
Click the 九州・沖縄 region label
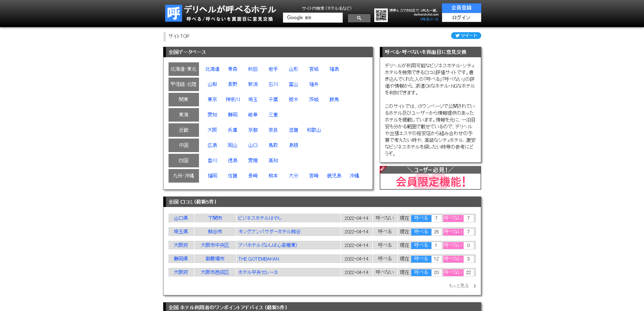coord(183,176)
